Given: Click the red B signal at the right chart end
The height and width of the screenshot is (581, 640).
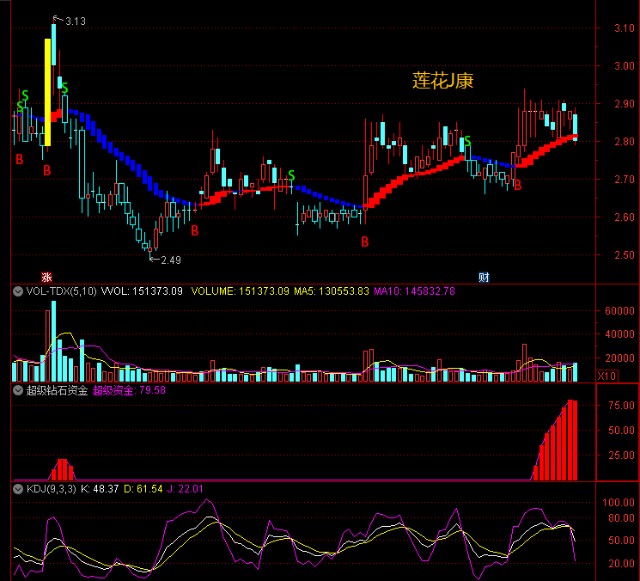Looking at the screenshot, I should pyautogui.click(x=518, y=186).
